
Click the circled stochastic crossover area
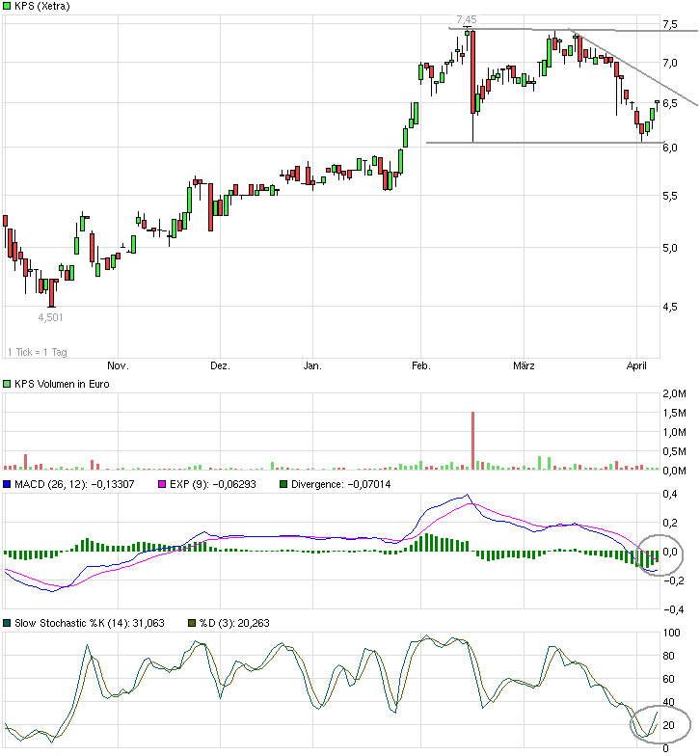click(x=660, y=723)
